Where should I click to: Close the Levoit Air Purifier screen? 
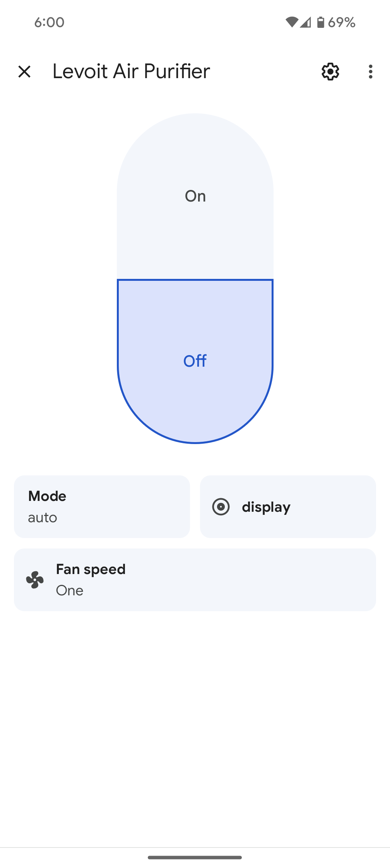[x=24, y=72]
